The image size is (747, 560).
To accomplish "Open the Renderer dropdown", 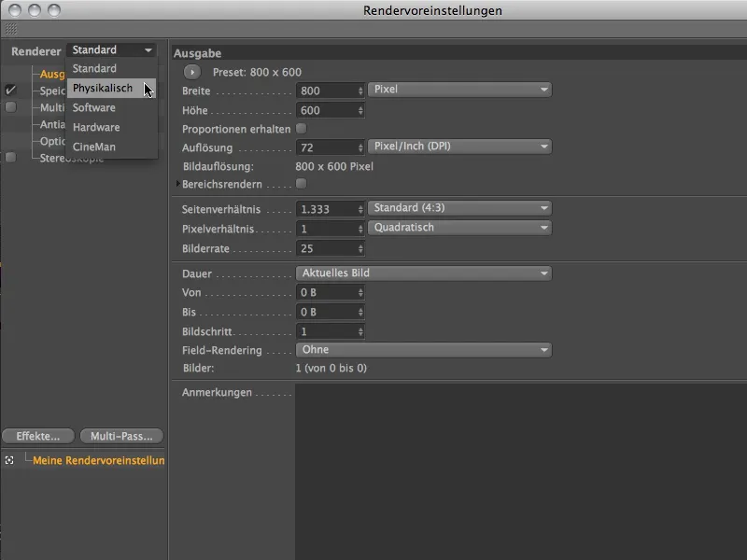I will coord(112,50).
